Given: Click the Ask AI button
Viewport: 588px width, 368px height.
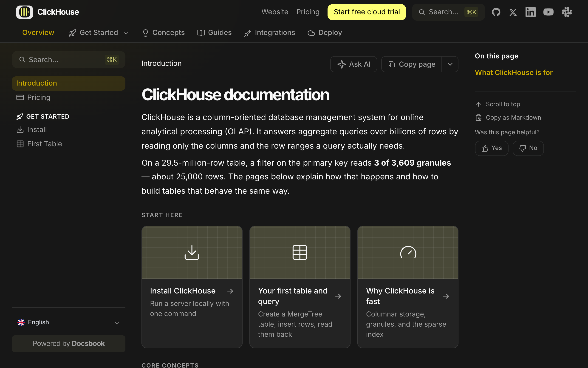Looking at the screenshot, I should coord(353,64).
